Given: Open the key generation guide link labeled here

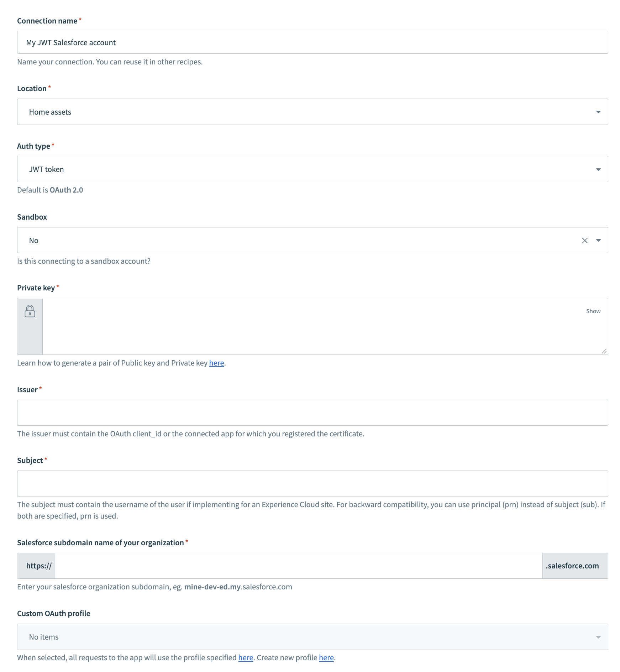Looking at the screenshot, I should tap(216, 363).
